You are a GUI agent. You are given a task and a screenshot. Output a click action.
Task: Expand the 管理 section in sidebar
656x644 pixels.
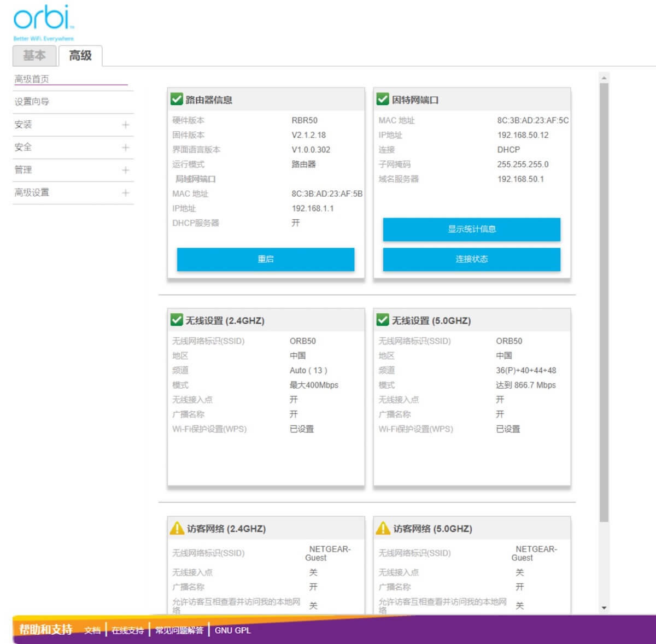[x=125, y=170]
